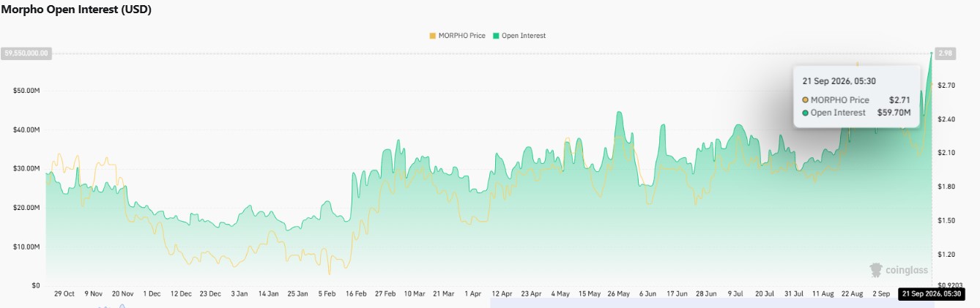980x308 pixels.
Task: Click the 29 Oct date on x-axis
Action: pos(64,293)
